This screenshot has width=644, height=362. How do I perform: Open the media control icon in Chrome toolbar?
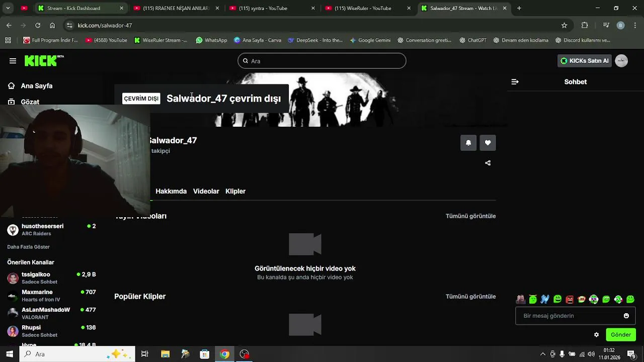coord(606,25)
